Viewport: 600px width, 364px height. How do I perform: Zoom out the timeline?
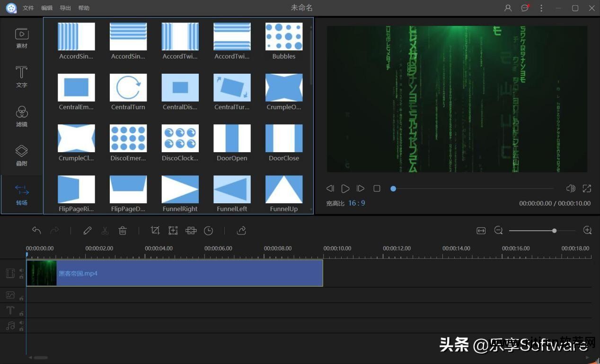click(498, 230)
